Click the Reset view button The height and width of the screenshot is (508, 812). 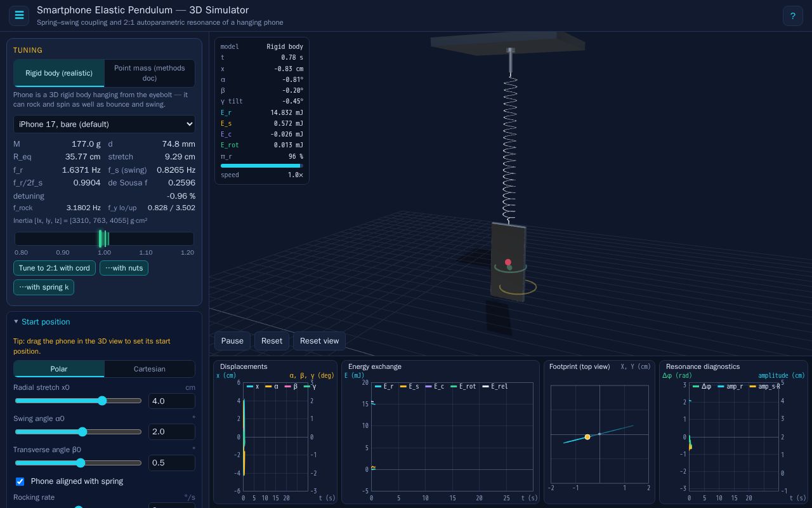click(x=319, y=341)
